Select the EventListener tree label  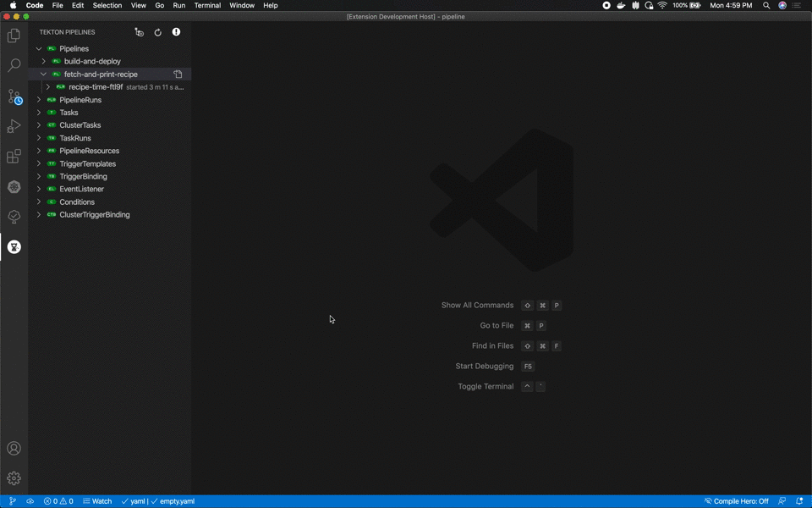click(x=82, y=189)
